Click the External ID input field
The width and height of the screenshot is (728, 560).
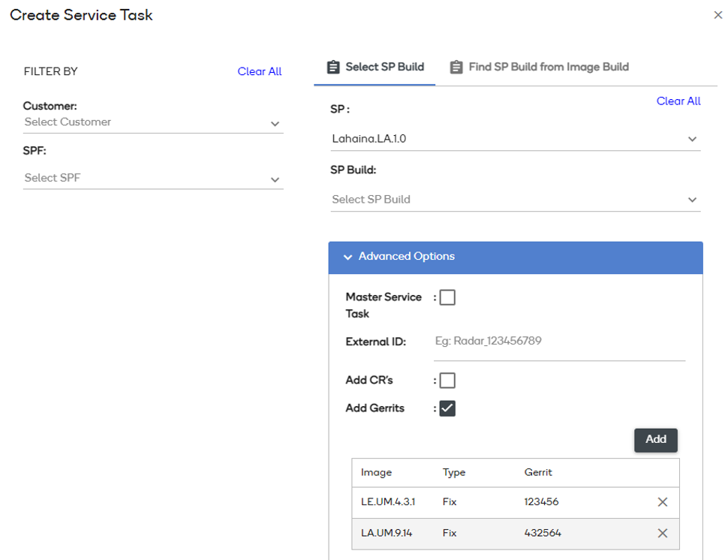pyautogui.click(x=559, y=342)
